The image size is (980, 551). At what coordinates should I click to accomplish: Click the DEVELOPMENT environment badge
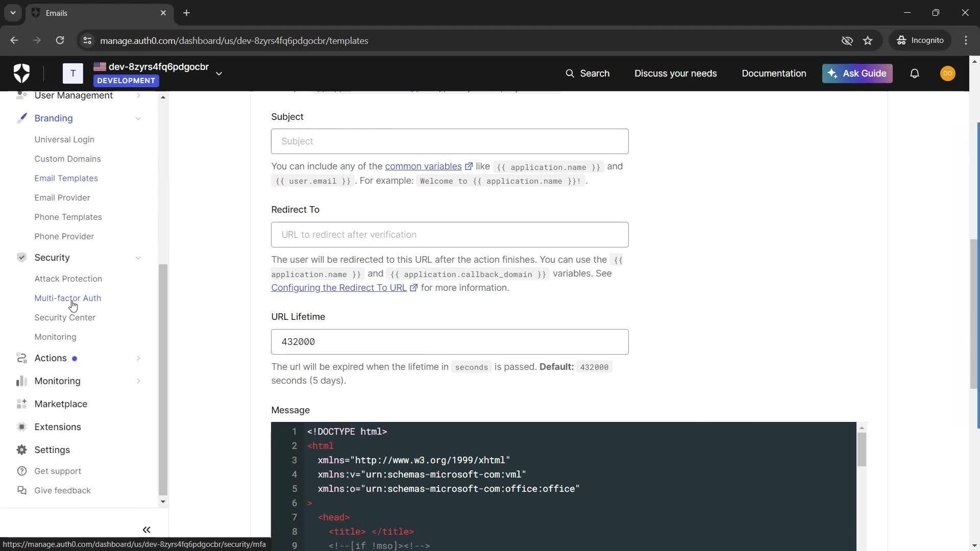pyautogui.click(x=126, y=81)
